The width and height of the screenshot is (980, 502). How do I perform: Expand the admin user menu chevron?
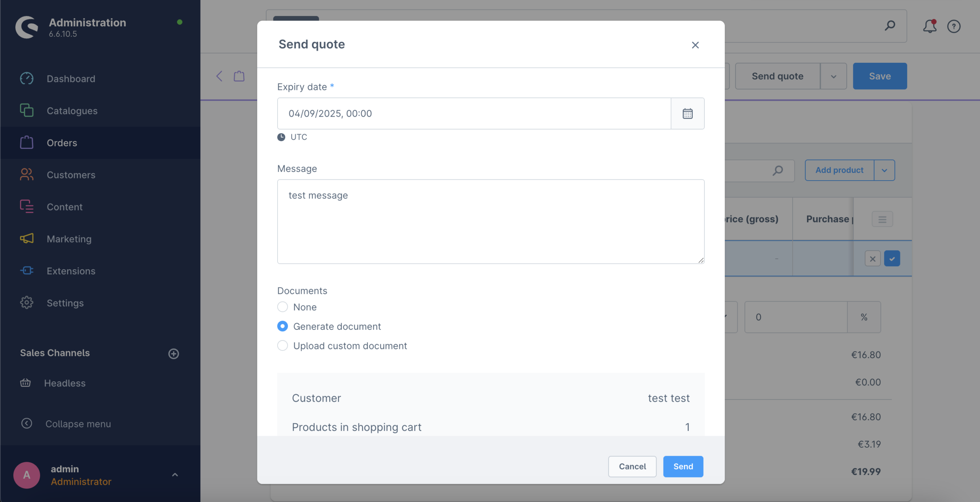coord(175,475)
